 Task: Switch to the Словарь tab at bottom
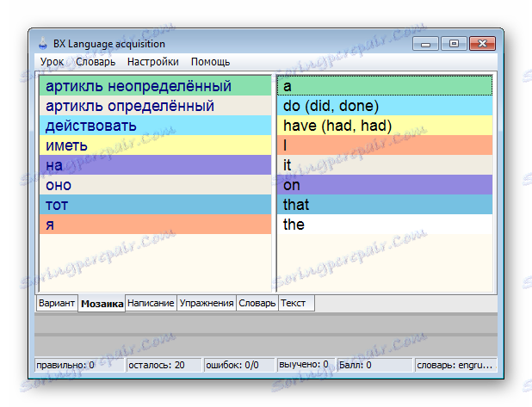(257, 303)
